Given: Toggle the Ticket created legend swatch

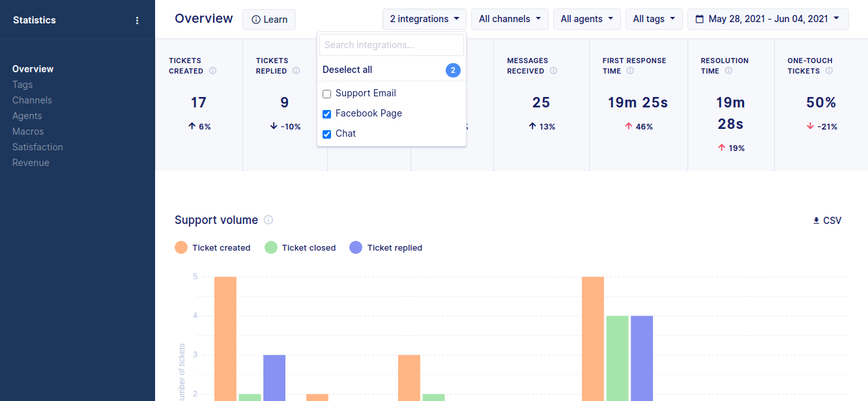Looking at the screenshot, I should click(181, 247).
